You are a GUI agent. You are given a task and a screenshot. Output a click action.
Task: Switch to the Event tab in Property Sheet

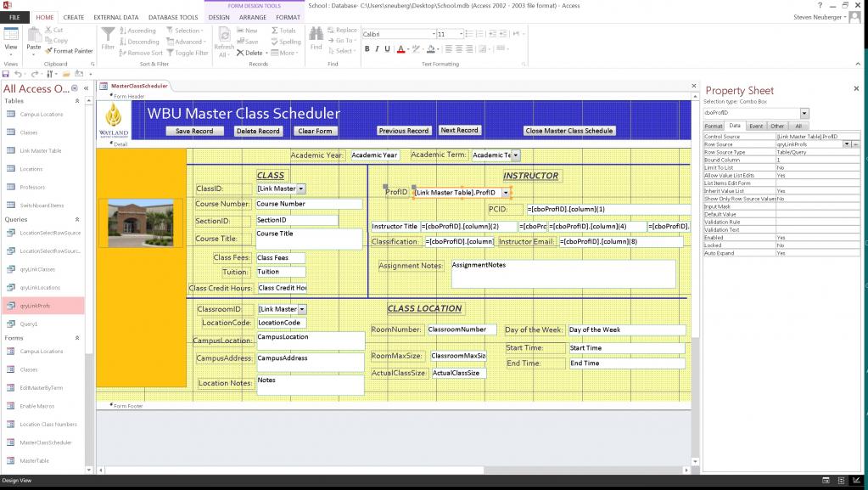[x=756, y=127]
